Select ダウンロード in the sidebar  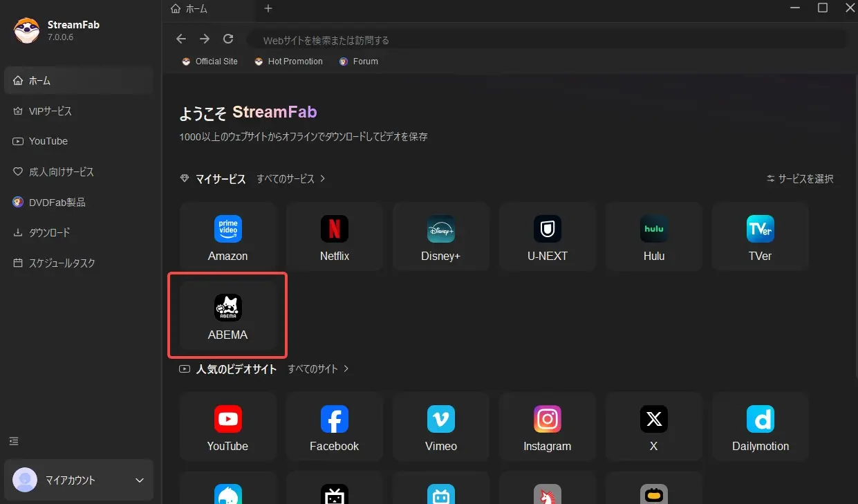(79, 232)
